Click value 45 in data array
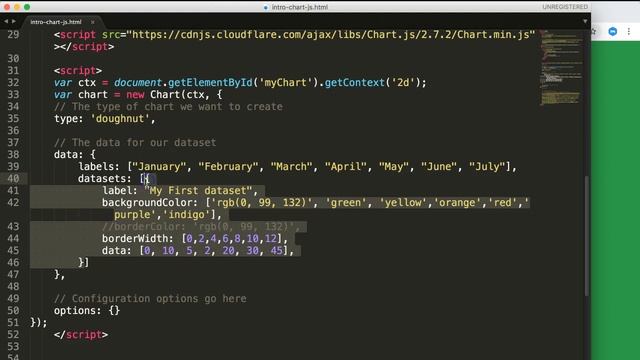The width and height of the screenshot is (640, 360). [x=276, y=251]
